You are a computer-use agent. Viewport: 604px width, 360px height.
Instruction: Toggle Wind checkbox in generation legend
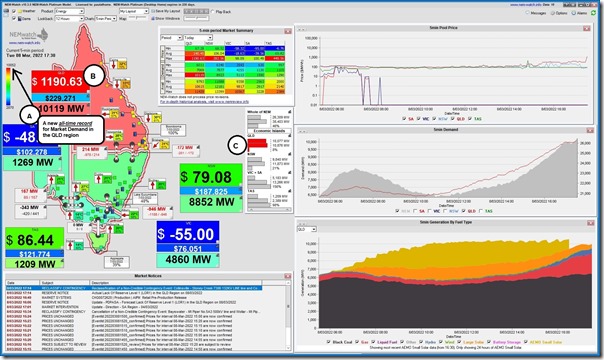point(440,342)
